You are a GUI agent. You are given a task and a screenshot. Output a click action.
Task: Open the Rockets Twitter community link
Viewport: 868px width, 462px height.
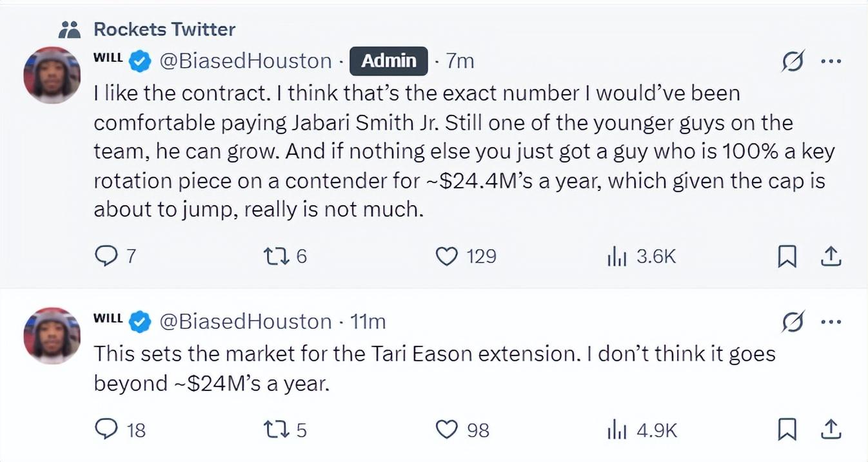tap(164, 29)
